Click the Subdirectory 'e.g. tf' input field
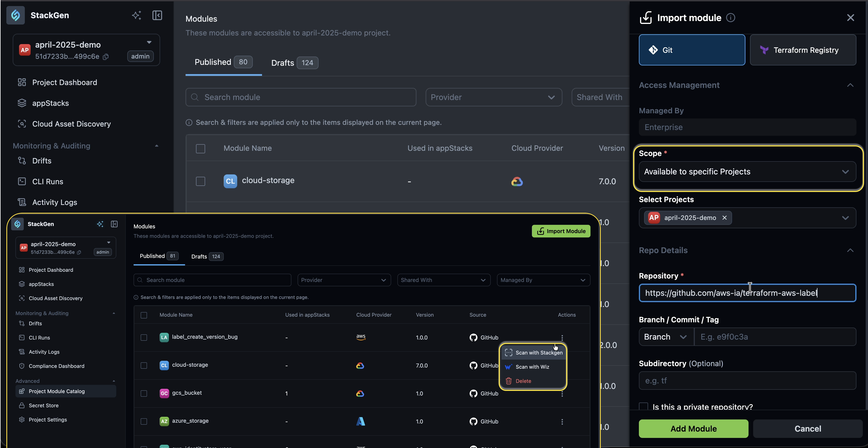The width and height of the screenshot is (868, 448). coord(747,381)
